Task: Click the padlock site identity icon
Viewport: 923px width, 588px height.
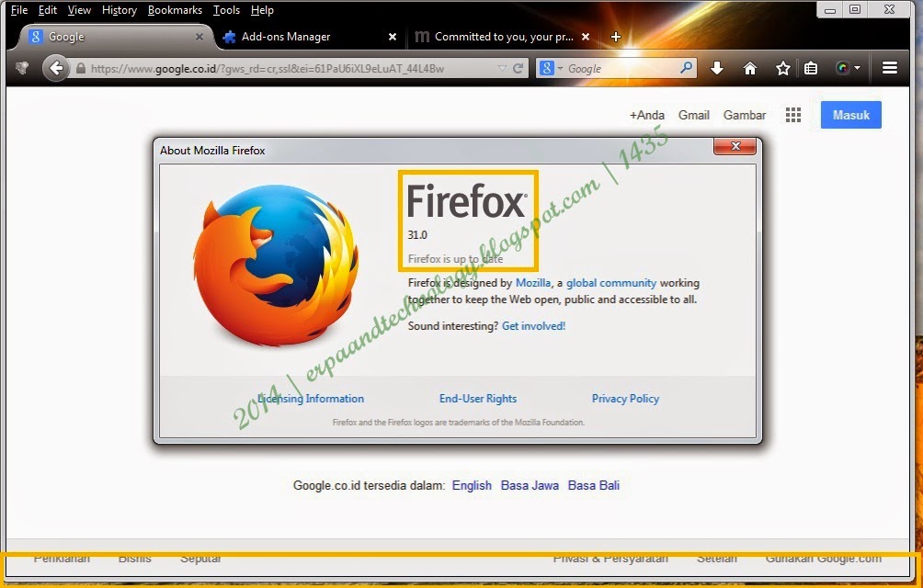Action: 81,68
